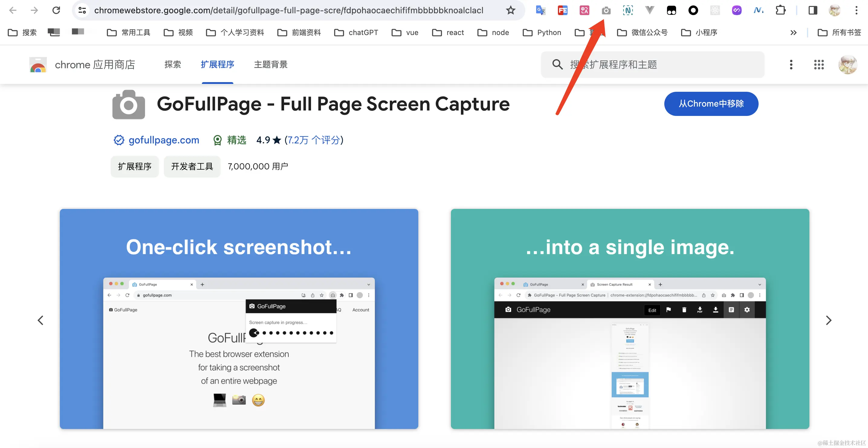Screen dimensions: 868x448
Task: Toggle the browser side panel
Action: (x=813, y=11)
